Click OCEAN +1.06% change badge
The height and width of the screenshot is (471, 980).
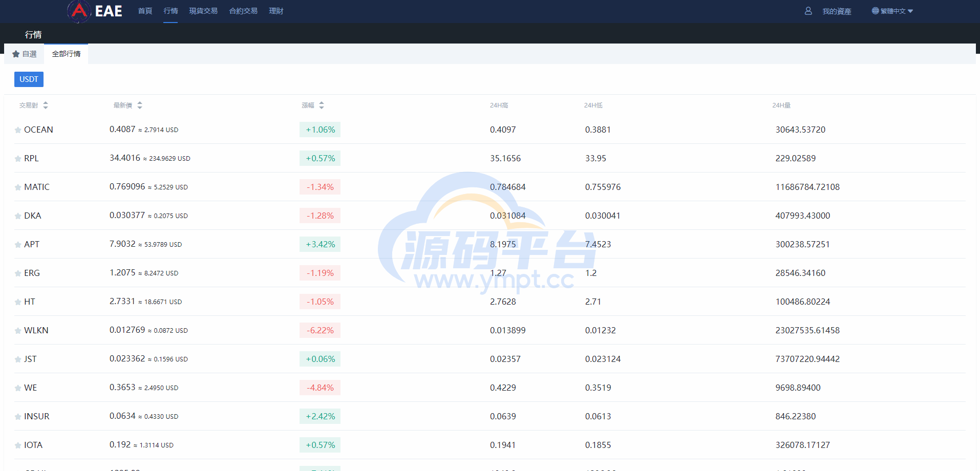point(320,130)
